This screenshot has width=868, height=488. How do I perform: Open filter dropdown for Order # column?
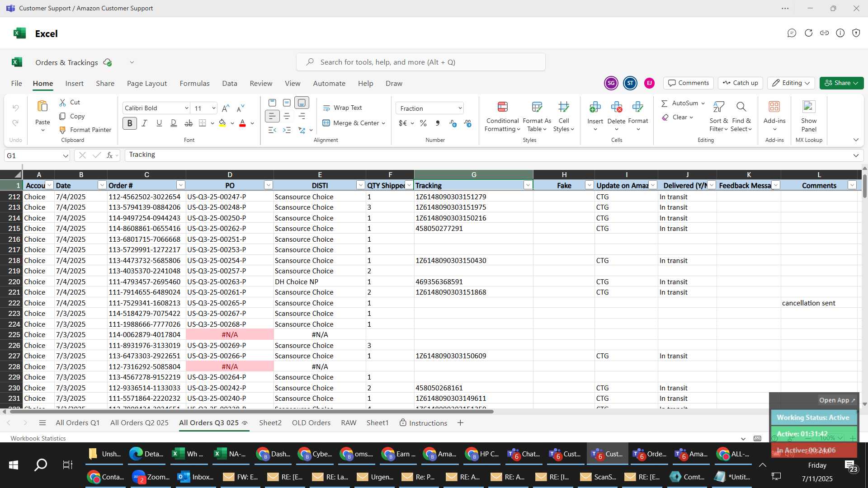click(x=180, y=185)
